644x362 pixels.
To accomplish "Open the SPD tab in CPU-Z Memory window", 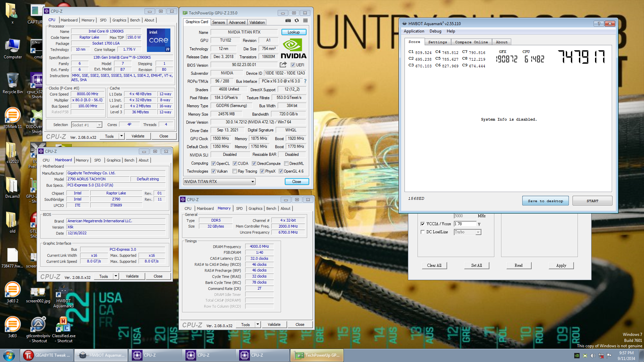I will pos(239,208).
